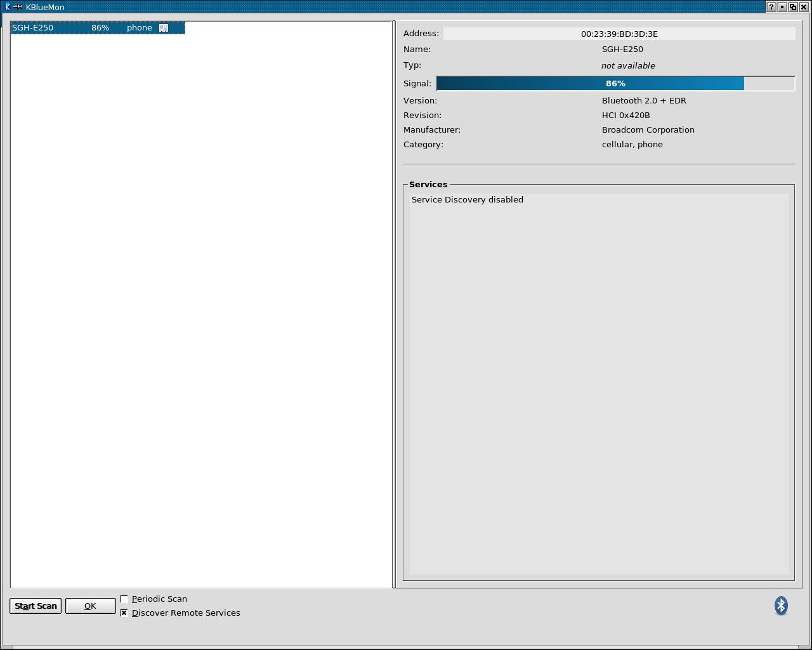
Task: Click the KBlueMon window title text
Action: (45, 7)
